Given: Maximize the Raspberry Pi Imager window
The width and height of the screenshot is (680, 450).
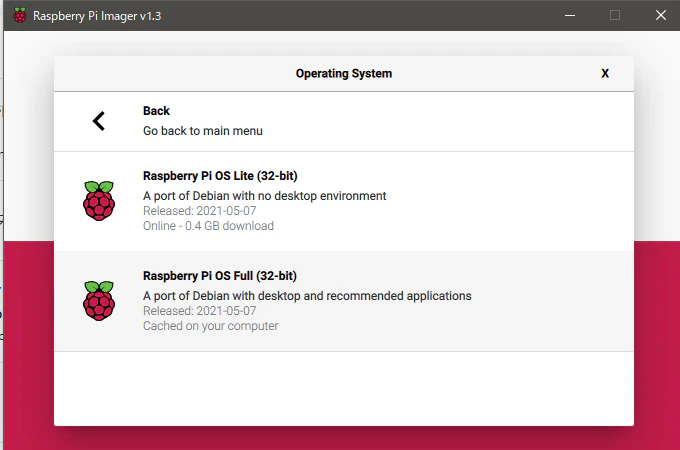Looking at the screenshot, I should point(615,15).
